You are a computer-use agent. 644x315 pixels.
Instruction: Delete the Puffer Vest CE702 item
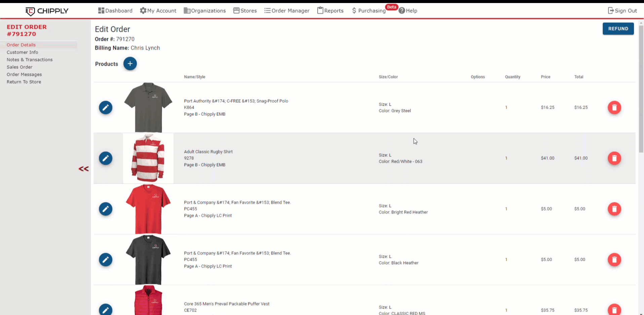614,310
